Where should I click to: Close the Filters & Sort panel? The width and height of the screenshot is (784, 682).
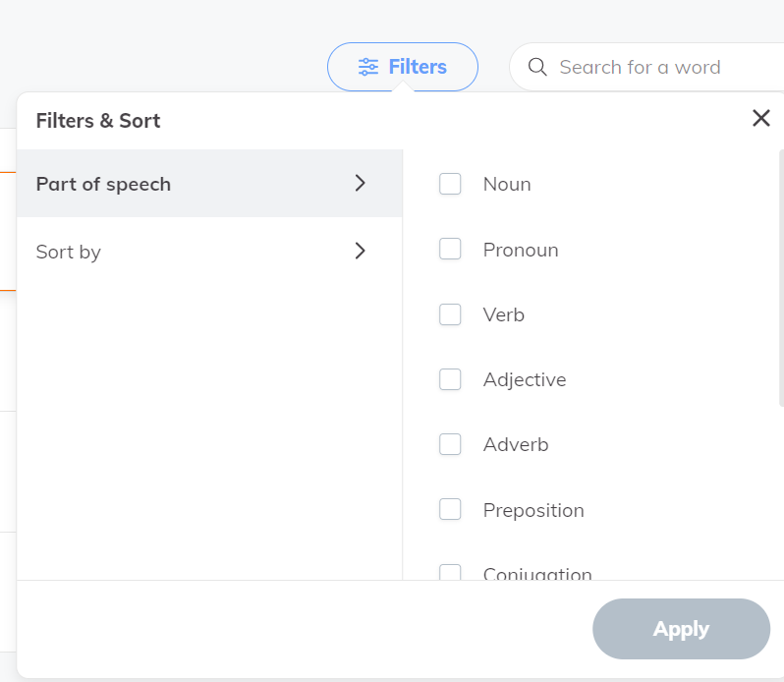point(760,119)
